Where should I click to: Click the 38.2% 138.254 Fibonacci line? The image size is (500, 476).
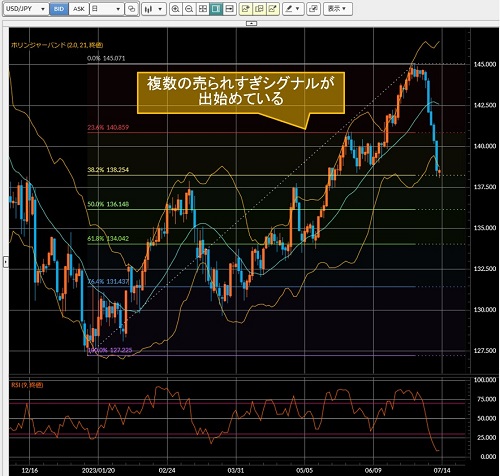tap(251, 175)
